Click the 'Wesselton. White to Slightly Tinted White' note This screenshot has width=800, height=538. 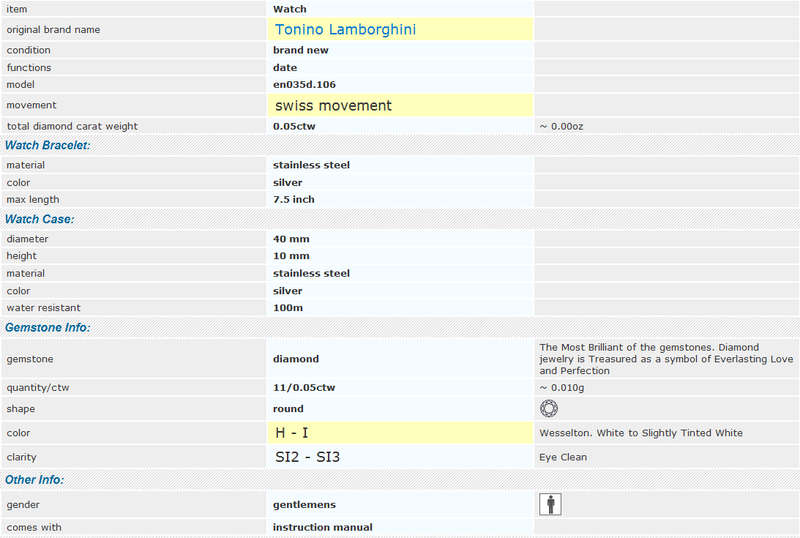(x=641, y=433)
